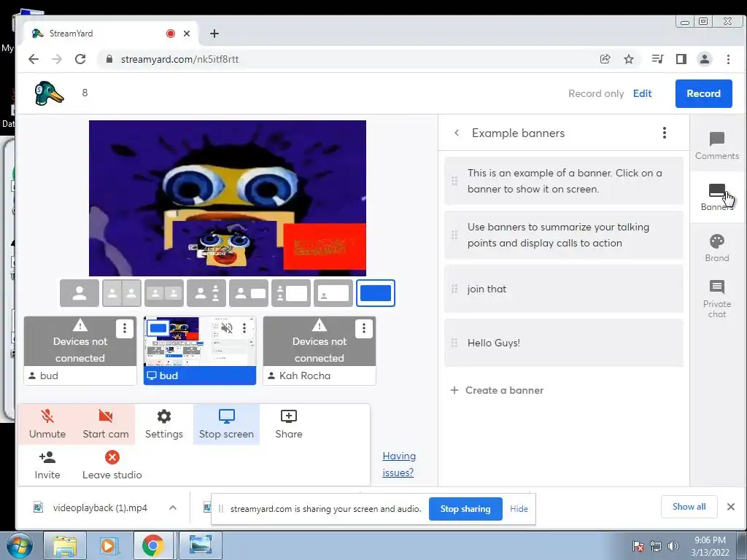Hide the screen sharing notice
The image size is (747, 560).
519,508
